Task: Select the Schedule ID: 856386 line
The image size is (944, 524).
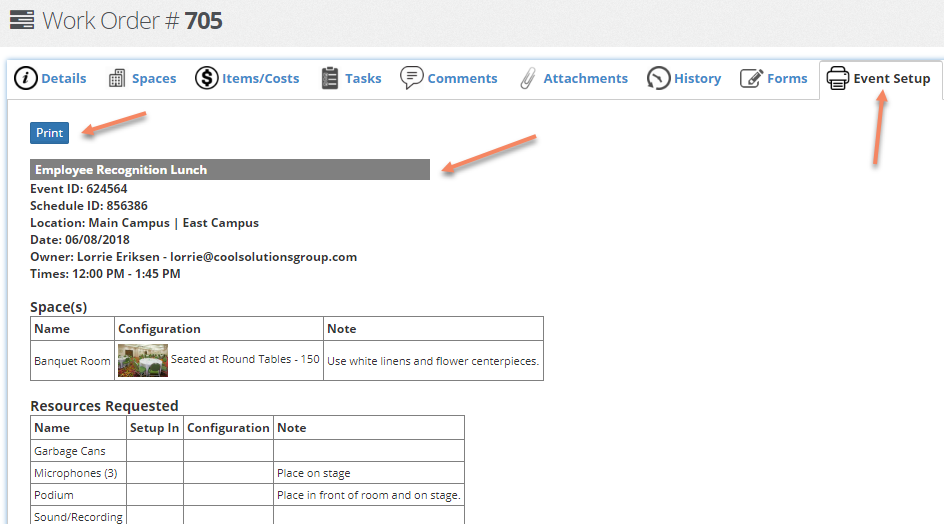Action: (89, 206)
